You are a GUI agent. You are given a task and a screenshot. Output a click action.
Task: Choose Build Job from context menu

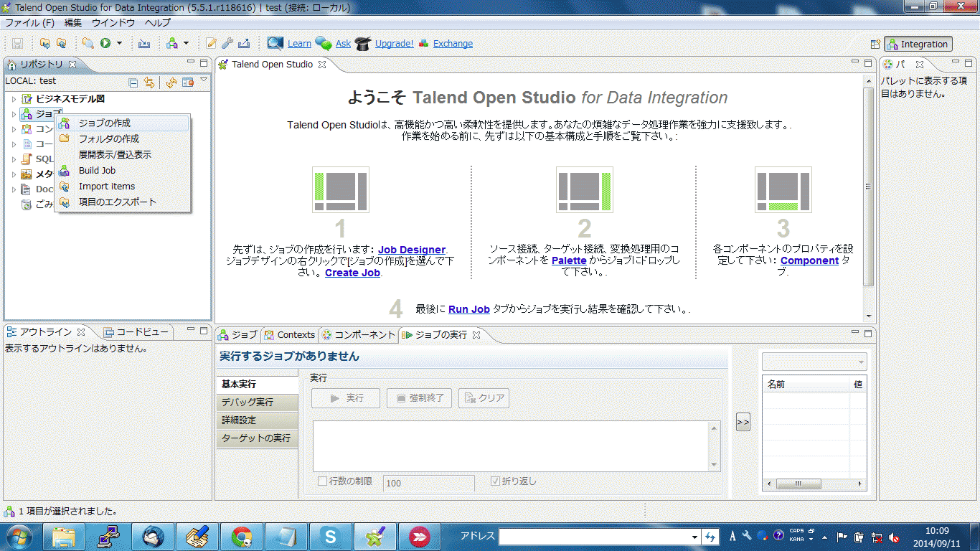click(122, 171)
